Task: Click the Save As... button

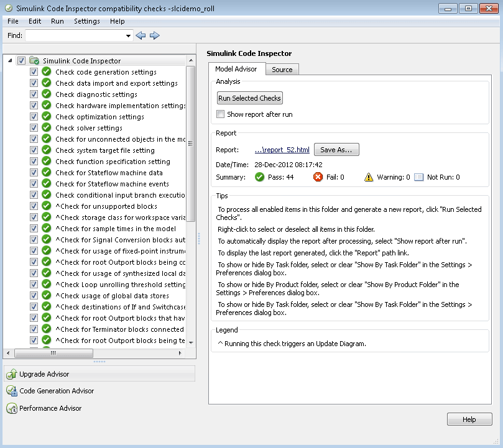Action: point(336,150)
